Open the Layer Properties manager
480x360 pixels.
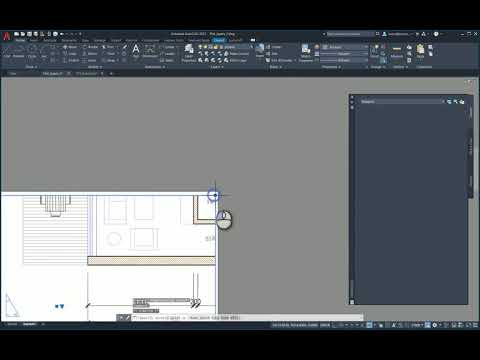189,53
